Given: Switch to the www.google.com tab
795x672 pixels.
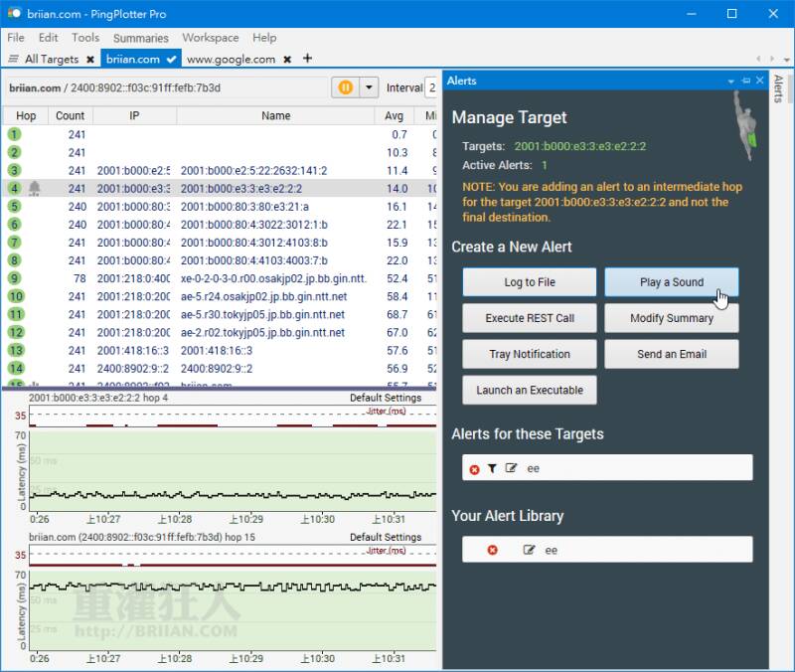Looking at the screenshot, I should 231,60.
